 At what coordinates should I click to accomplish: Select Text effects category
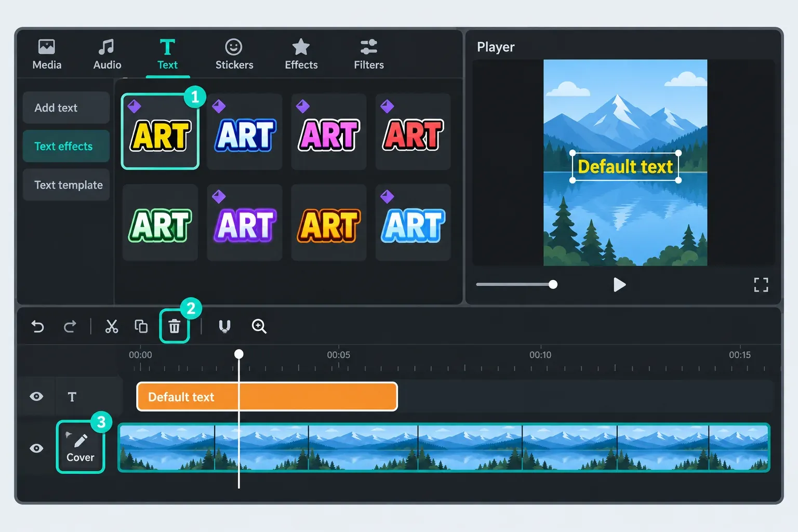point(66,147)
